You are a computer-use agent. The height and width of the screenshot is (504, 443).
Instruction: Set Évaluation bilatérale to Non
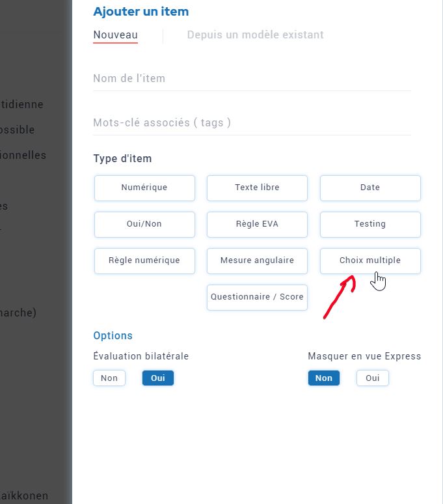pyautogui.click(x=109, y=378)
